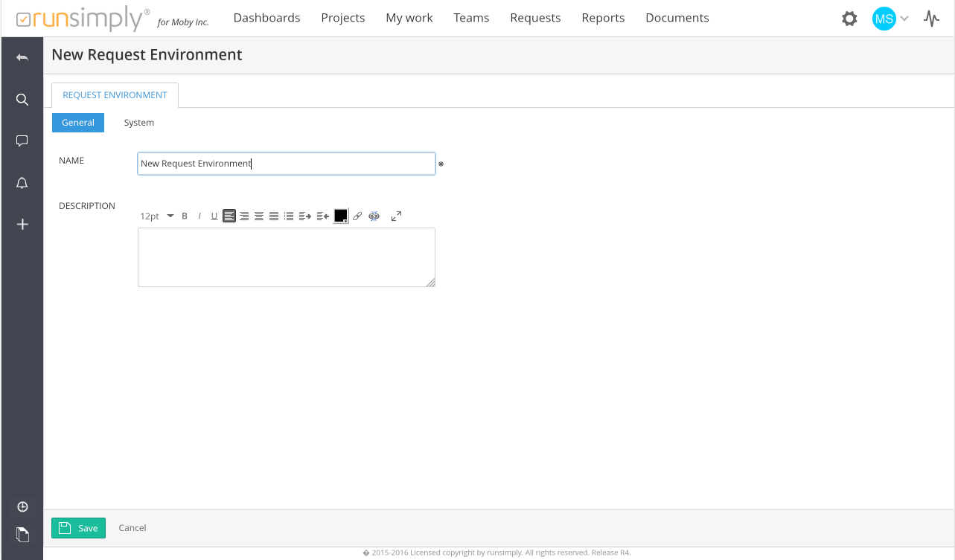
Task: Open the notifications bell icon
Action: coord(22,183)
